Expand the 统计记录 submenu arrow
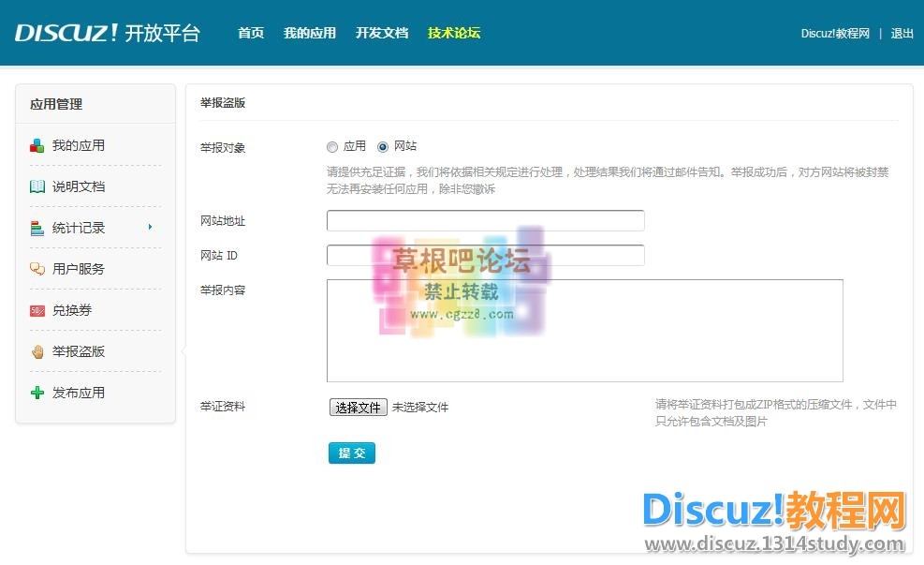This screenshot has height=565, width=924. point(150,227)
